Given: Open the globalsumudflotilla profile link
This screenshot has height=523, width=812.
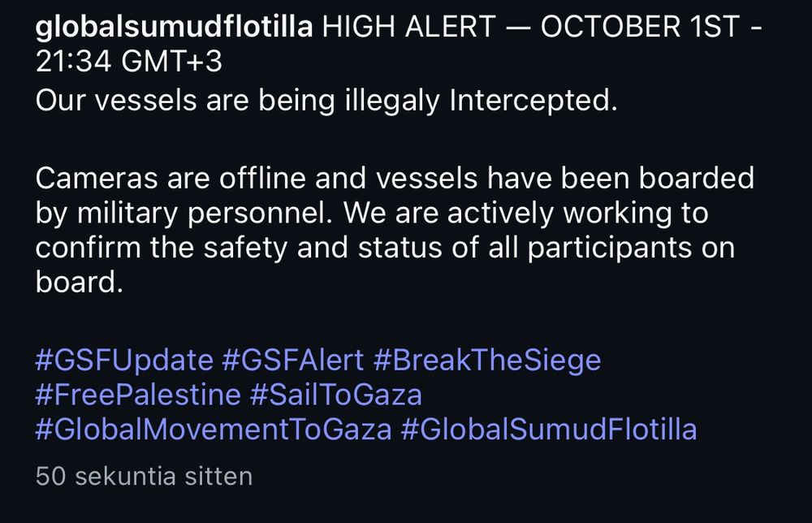Looking at the screenshot, I should coord(174,28).
